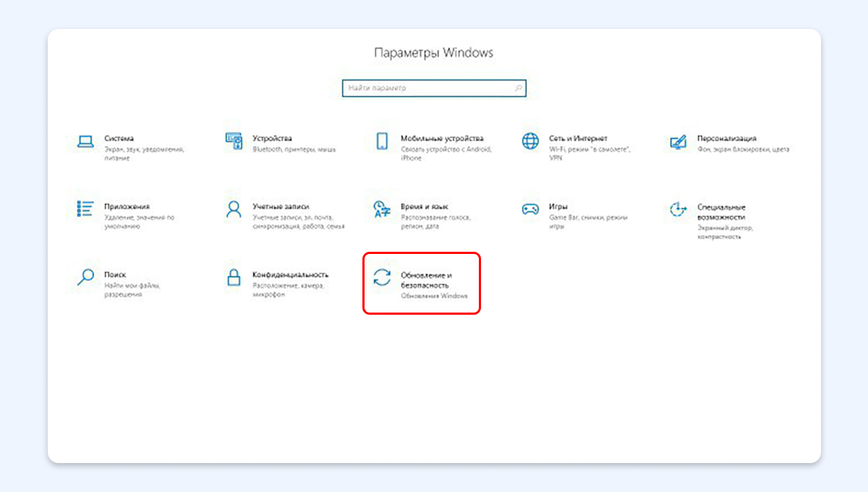Select the Конфиденциальность padlock icon
868x492 pixels.
pos(234,278)
